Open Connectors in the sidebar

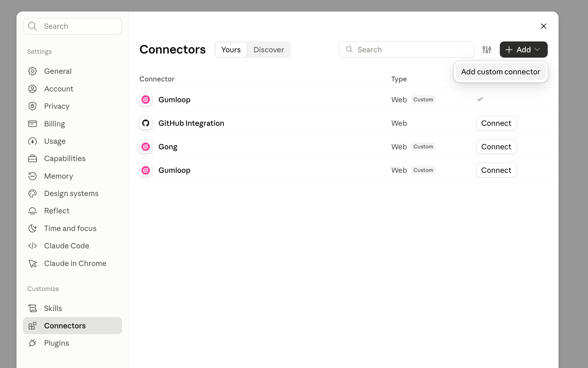click(x=72, y=326)
